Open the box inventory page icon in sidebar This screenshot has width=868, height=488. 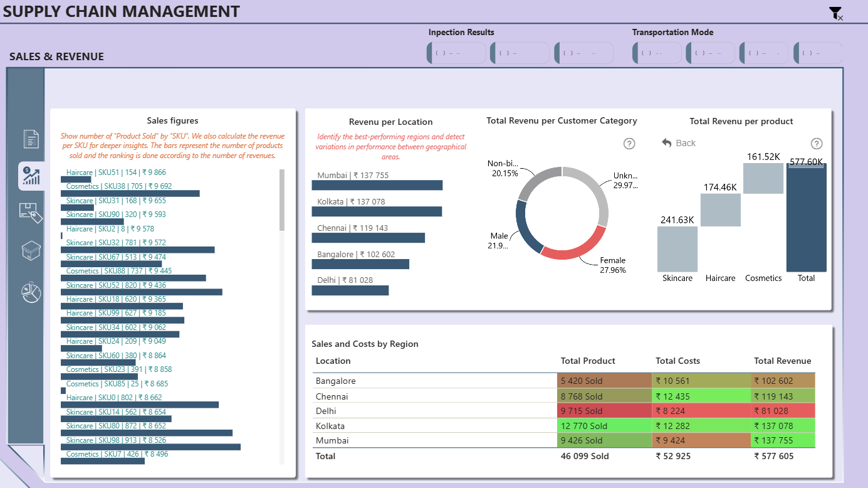(31, 252)
